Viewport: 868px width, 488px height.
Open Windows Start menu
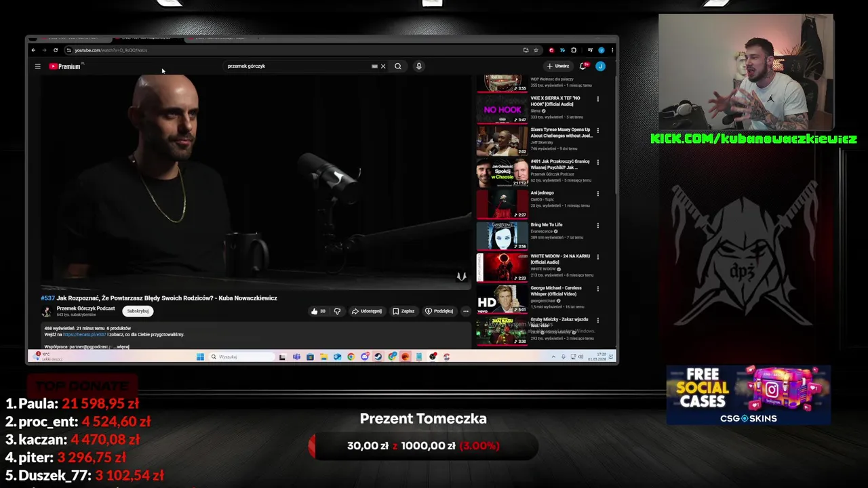pyautogui.click(x=200, y=357)
